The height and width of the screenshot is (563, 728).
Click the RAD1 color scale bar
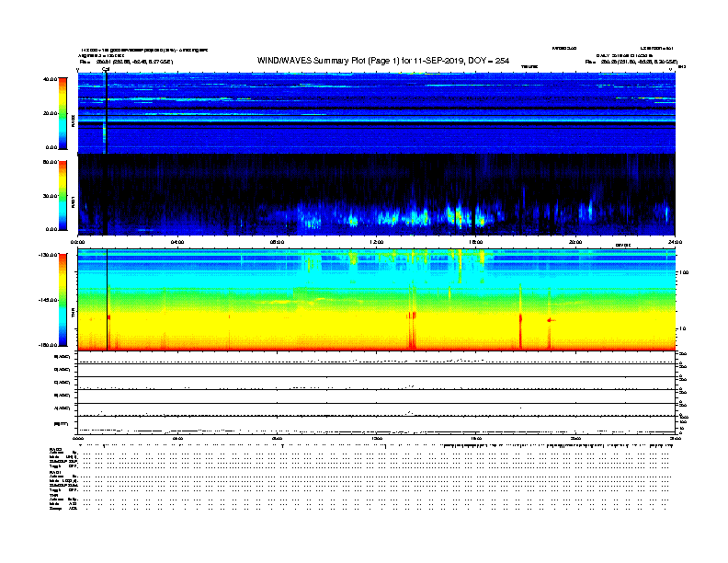click(x=63, y=196)
